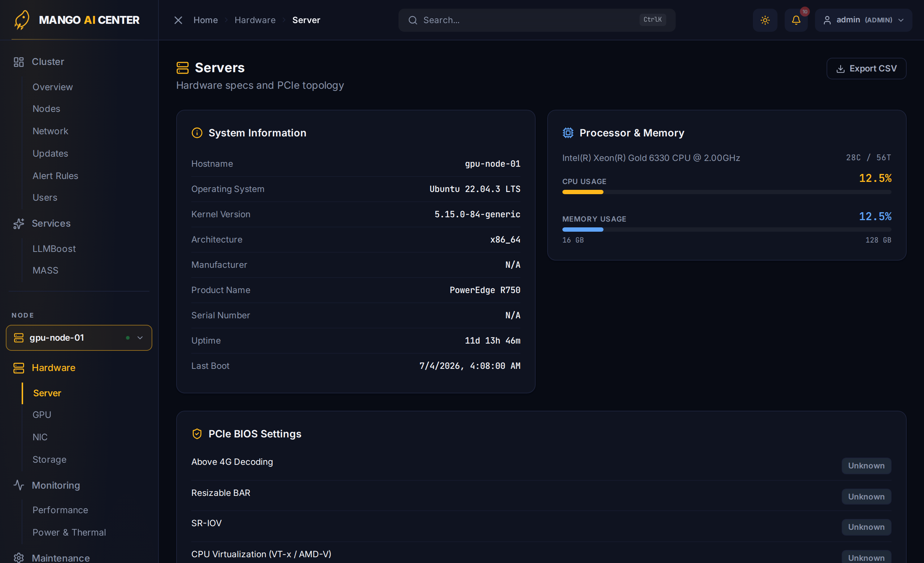
Task: Click the server icon in node selector
Action: tap(18, 338)
